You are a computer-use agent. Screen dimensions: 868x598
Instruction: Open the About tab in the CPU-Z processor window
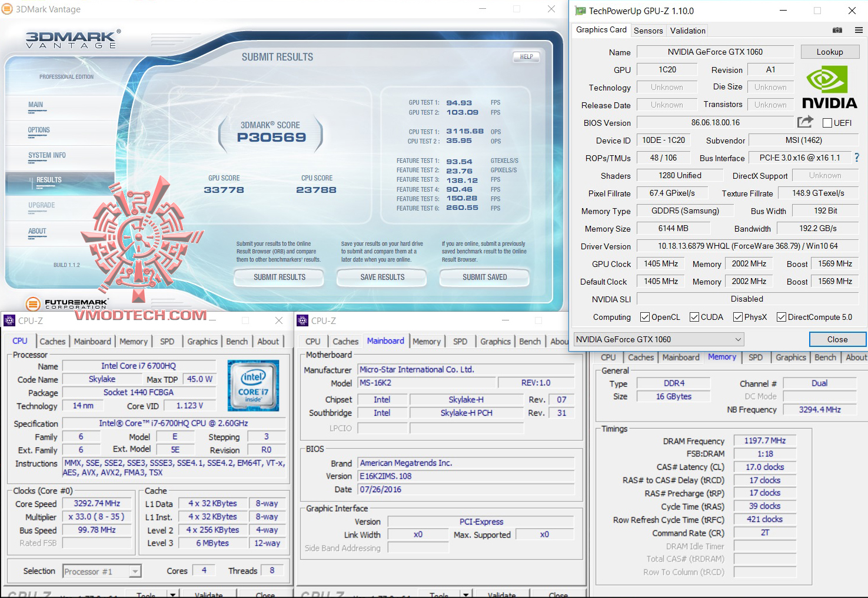click(x=268, y=342)
